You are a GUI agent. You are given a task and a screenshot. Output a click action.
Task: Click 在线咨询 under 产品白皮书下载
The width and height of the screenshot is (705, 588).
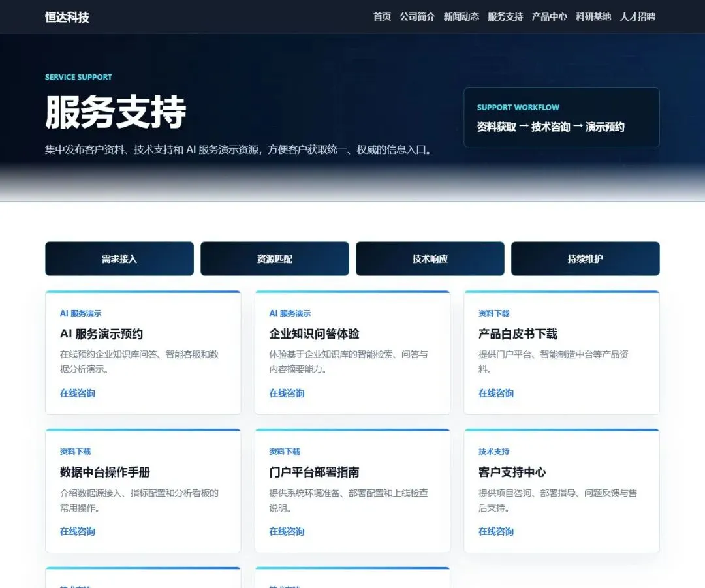click(x=496, y=394)
